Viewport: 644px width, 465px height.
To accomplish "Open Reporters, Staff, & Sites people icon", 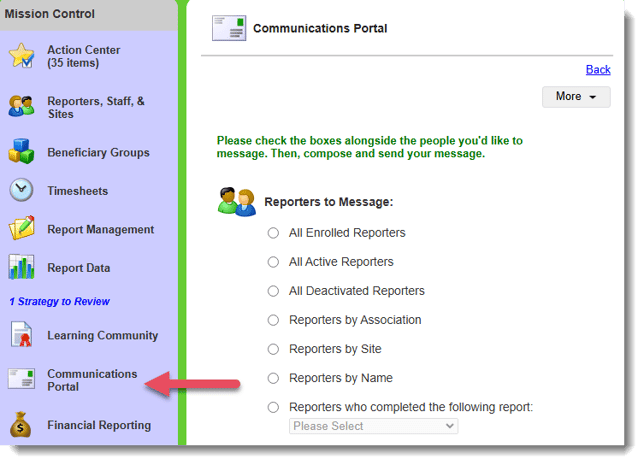I will click(22, 107).
